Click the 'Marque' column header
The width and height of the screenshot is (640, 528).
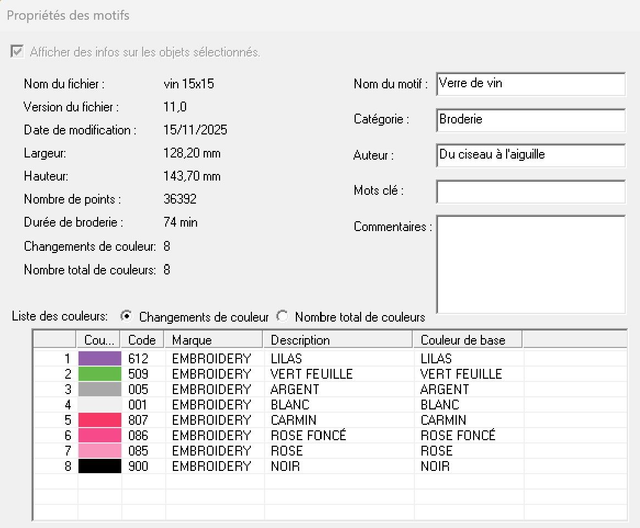213,340
